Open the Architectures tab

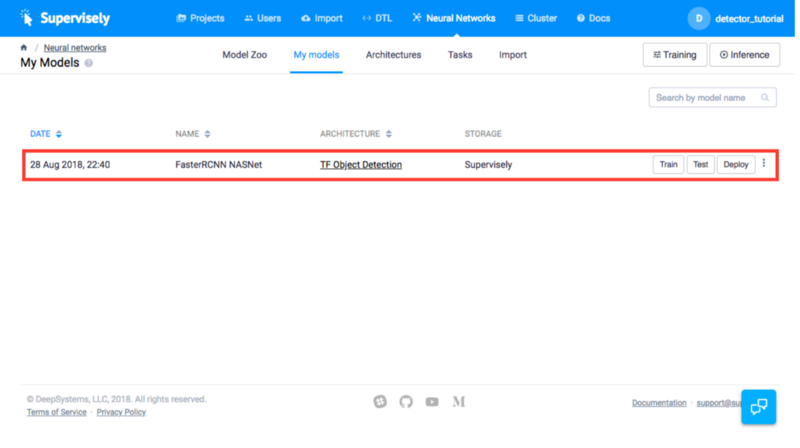click(393, 55)
